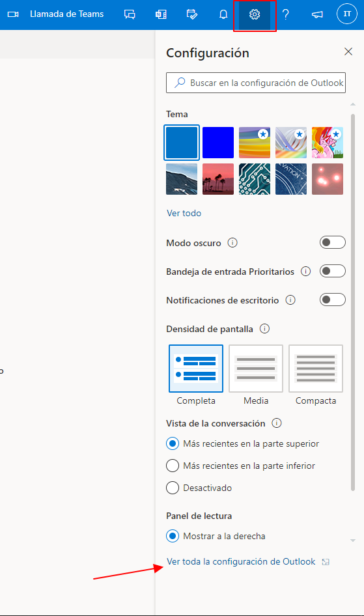Show info for Bandeja de entrada Prioritarios
This screenshot has height=616, width=364.
(x=305, y=272)
